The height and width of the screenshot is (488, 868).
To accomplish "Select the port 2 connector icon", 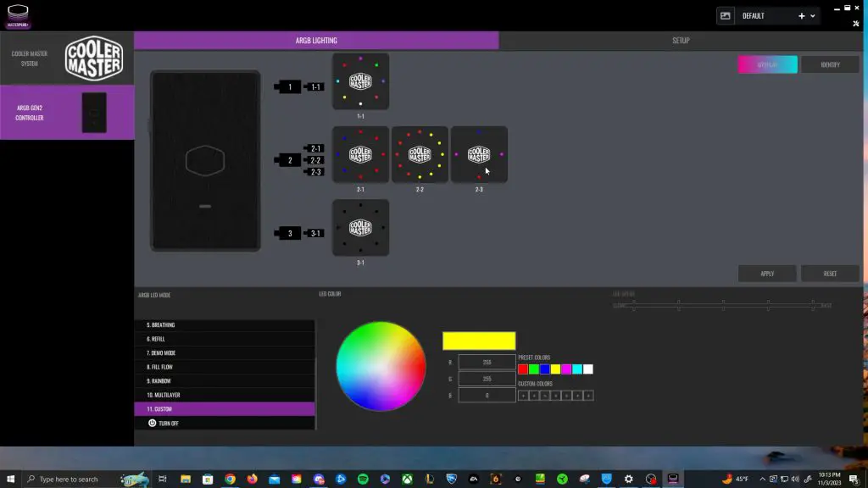I will (x=288, y=159).
